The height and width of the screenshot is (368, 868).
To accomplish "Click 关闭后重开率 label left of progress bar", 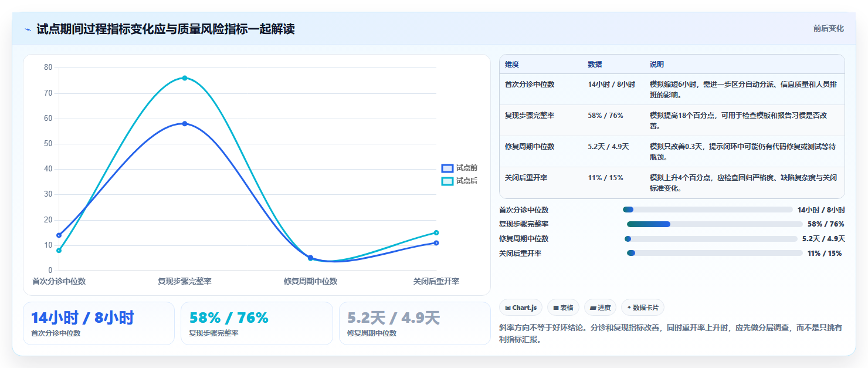I will pyautogui.click(x=520, y=253).
